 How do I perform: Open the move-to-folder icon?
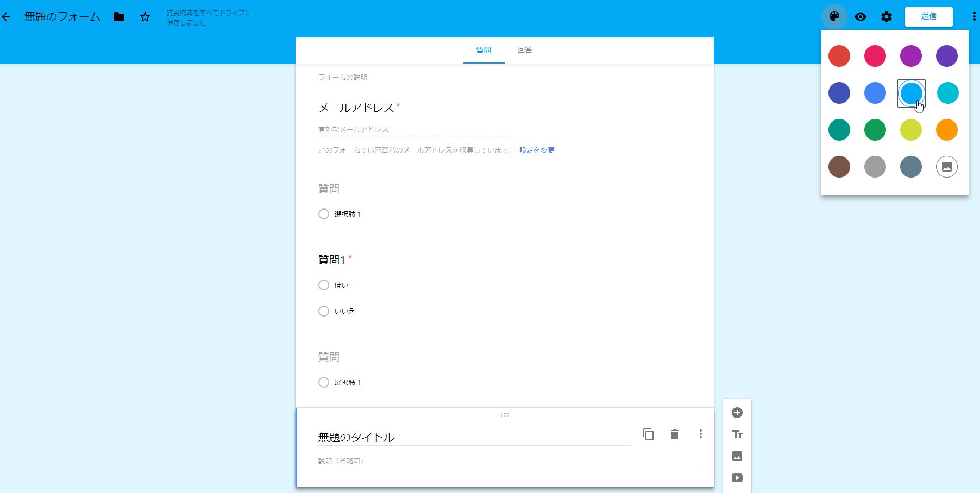tap(119, 17)
